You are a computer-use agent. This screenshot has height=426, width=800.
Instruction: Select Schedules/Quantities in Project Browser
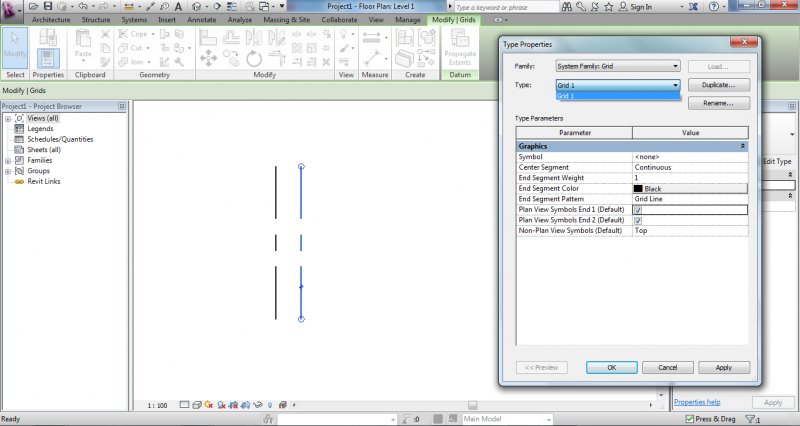coord(60,139)
